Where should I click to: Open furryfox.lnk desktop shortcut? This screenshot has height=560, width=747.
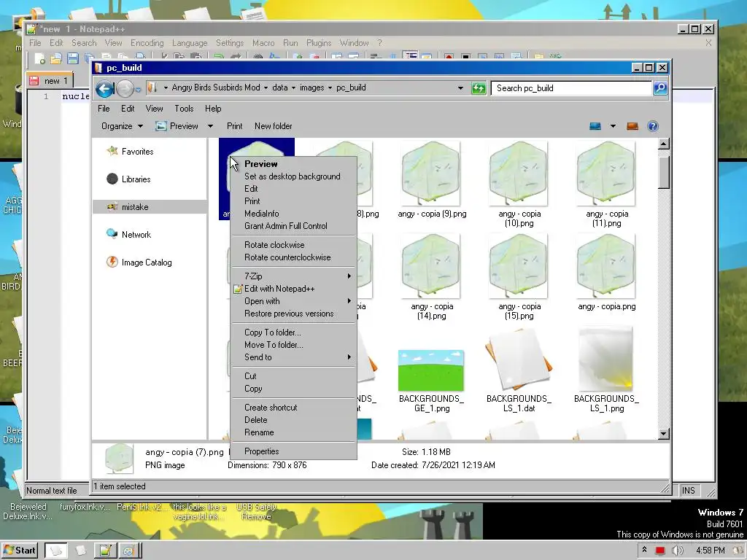85,507
